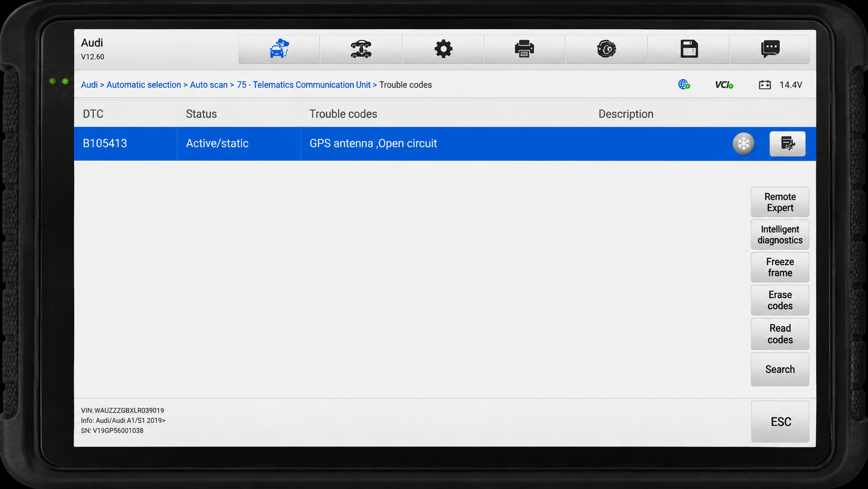Go to Automatic selection breadcrumb

(x=144, y=85)
